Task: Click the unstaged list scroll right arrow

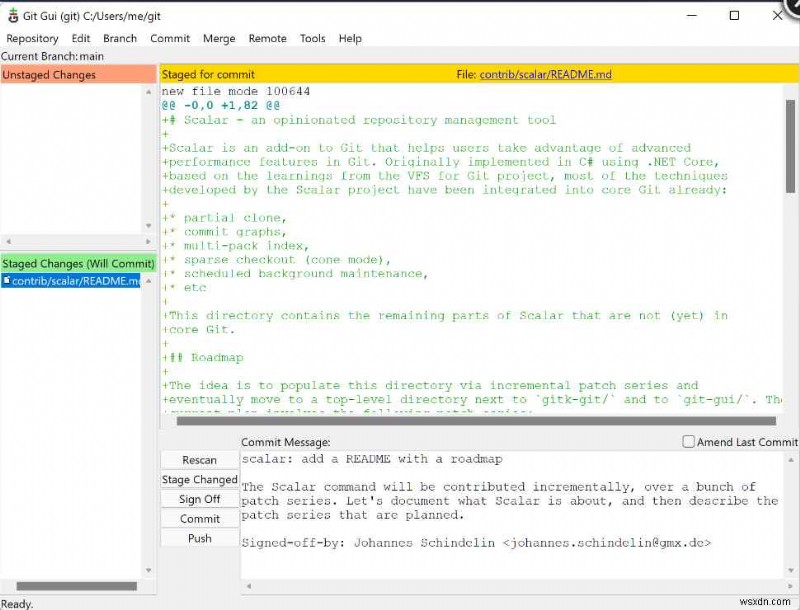Action: pyautogui.click(x=148, y=241)
